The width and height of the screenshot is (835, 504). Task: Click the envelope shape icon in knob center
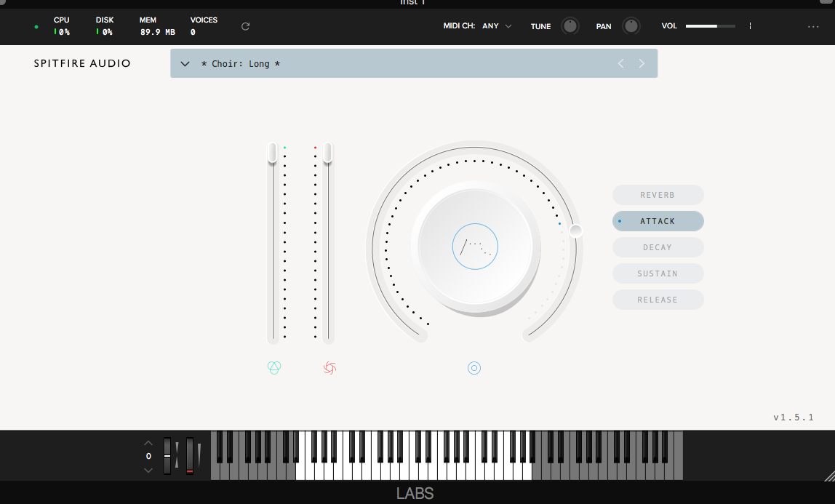pos(475,247)
